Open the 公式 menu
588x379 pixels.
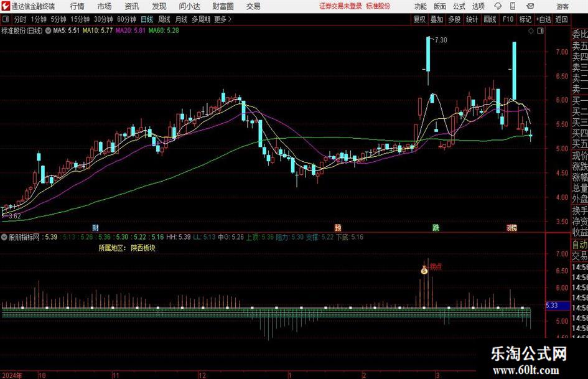[459, 6]
